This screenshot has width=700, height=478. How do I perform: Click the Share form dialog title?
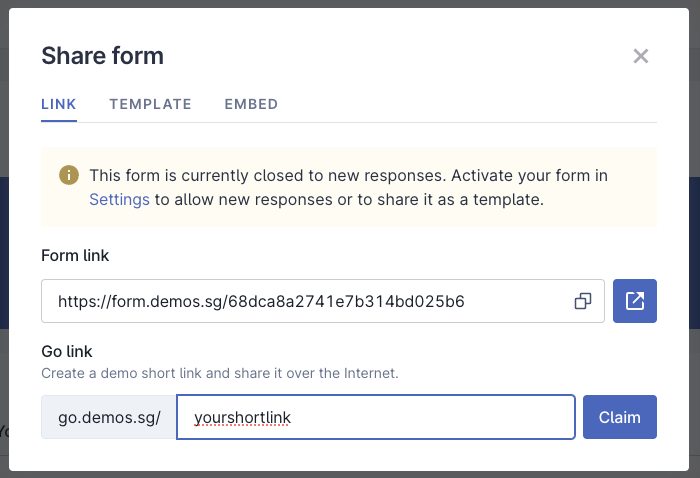coord(102,56)
